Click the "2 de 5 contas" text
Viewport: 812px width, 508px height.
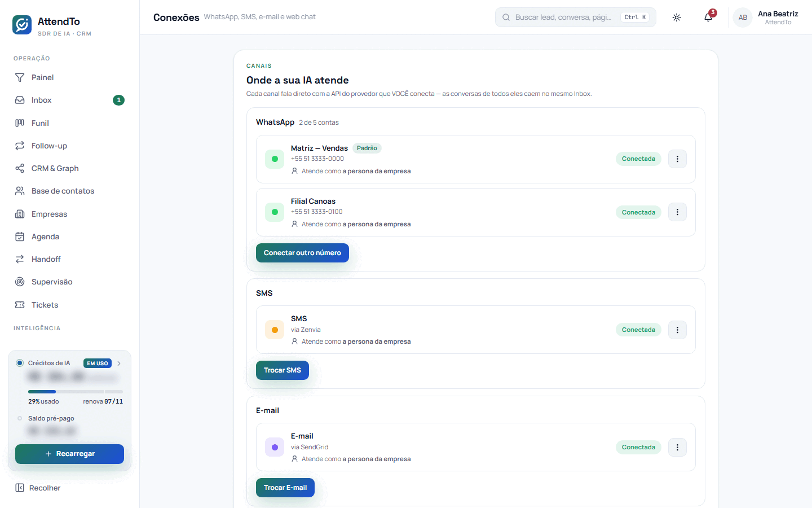(x=319, y=122)
